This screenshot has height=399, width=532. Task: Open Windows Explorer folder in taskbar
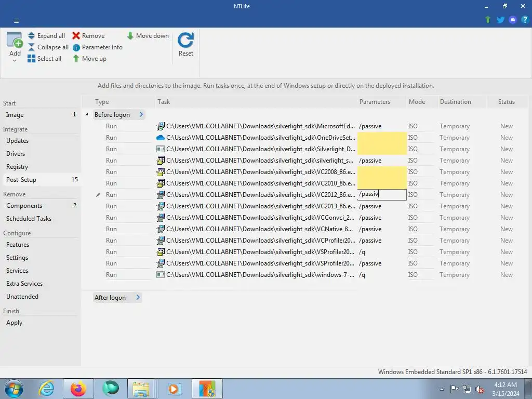click(141, 389)
